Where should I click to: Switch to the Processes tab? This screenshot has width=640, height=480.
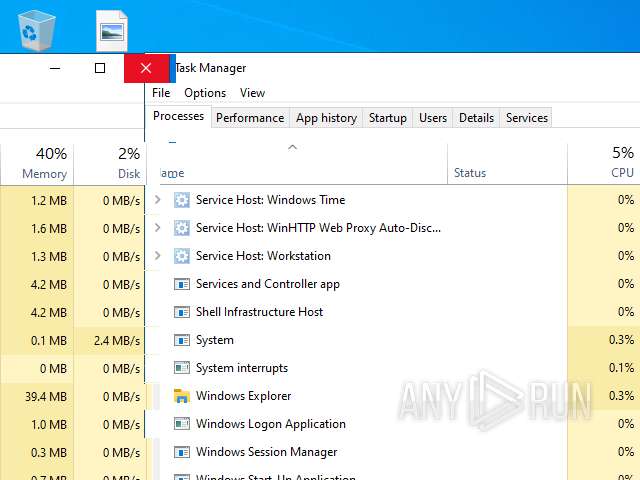[x=178, y=116]
